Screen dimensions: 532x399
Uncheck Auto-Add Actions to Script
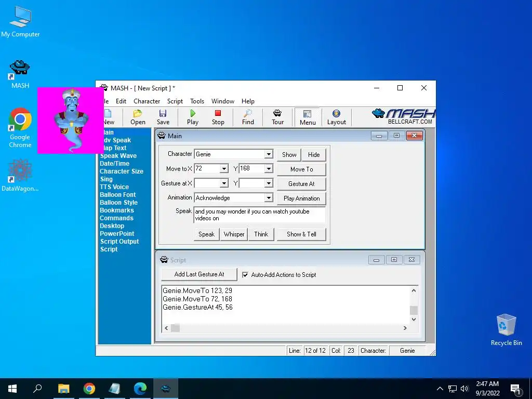point(245,275)
